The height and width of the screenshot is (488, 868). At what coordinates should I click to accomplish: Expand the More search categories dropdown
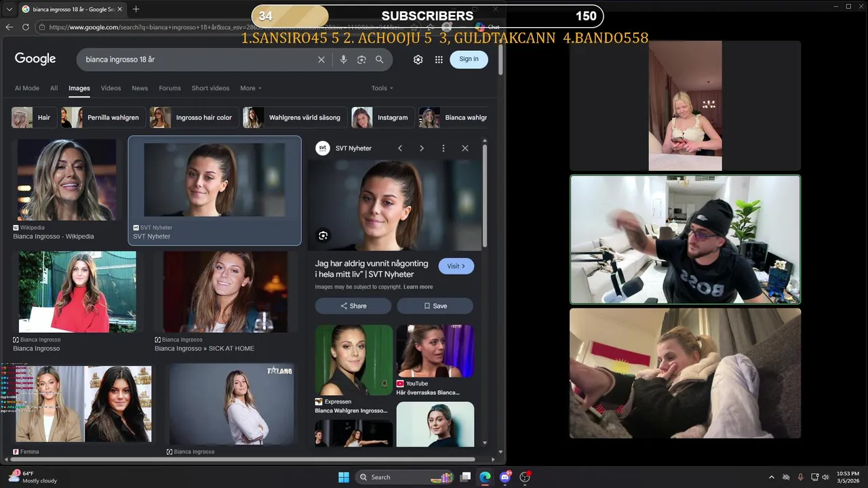pos(250,88)
